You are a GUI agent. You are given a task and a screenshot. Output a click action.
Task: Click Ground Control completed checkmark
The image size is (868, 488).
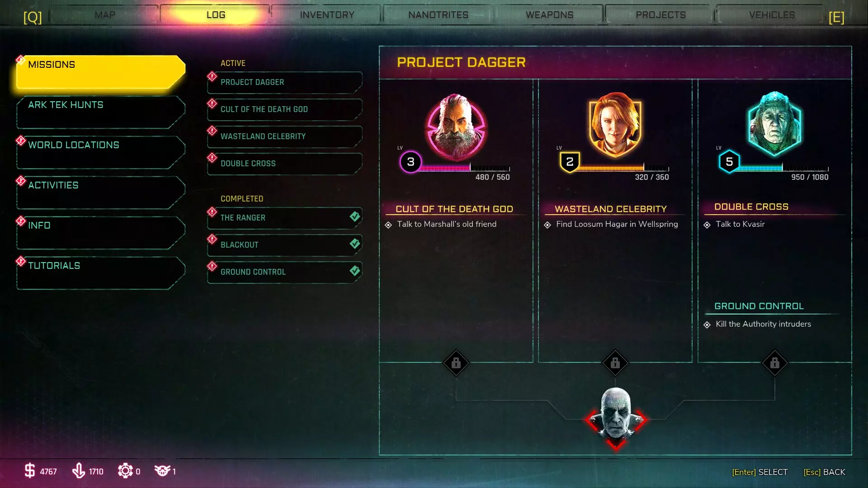pyautogui.click(x=355, y=271)
